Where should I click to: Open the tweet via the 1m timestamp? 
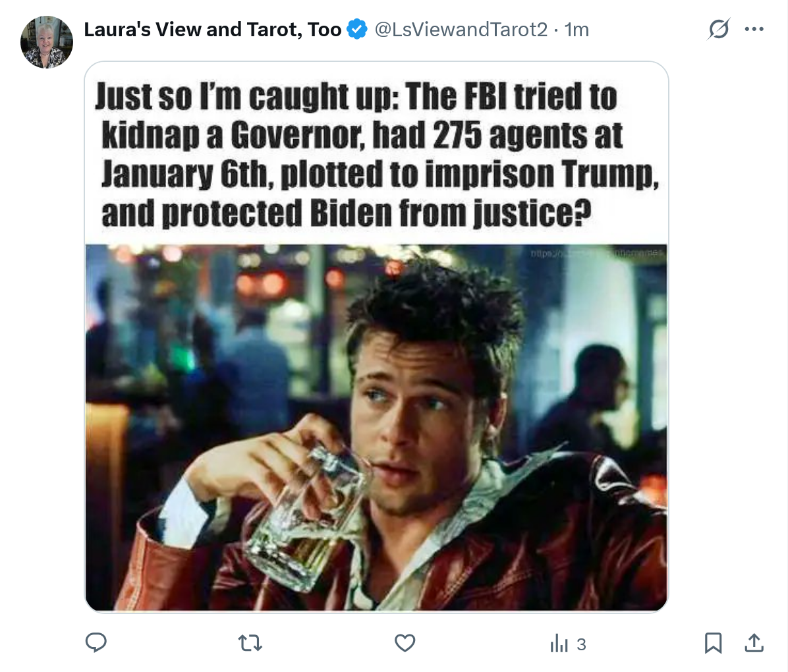[577, 30]
